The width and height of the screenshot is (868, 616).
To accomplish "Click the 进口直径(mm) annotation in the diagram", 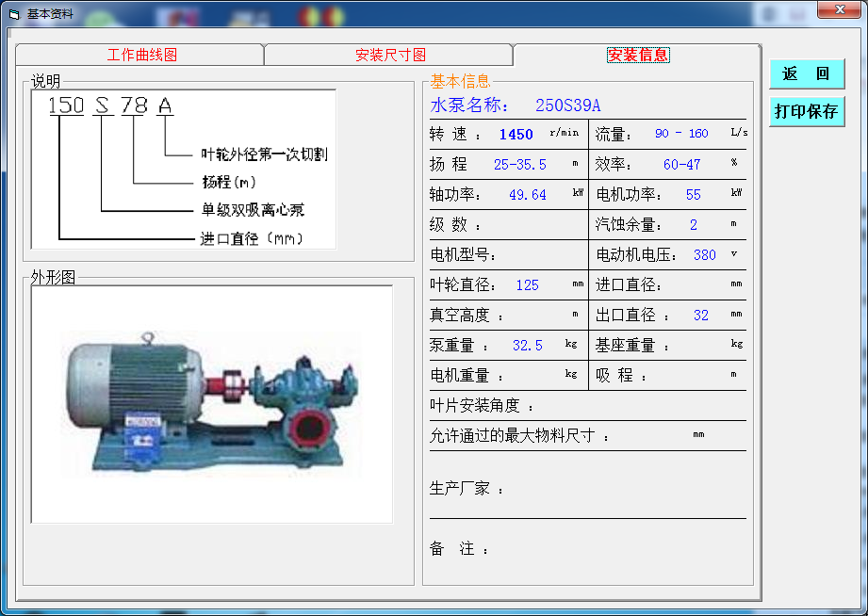I will pos(252,238).
